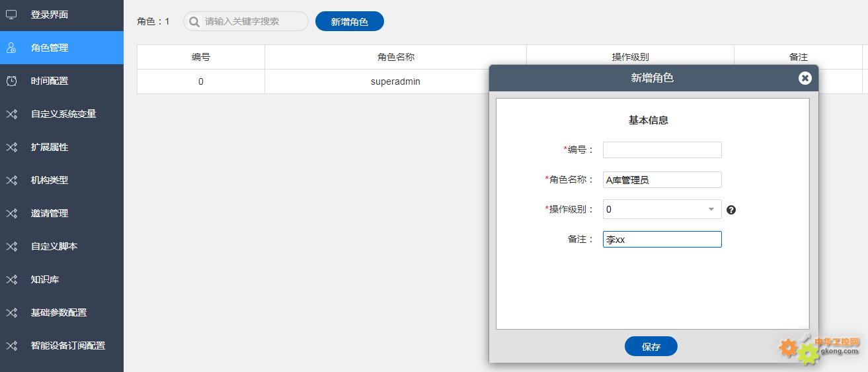Screen dimensions: 868x372
Task: Click the 操作级别 column header
Action: (x=630, y=57)
